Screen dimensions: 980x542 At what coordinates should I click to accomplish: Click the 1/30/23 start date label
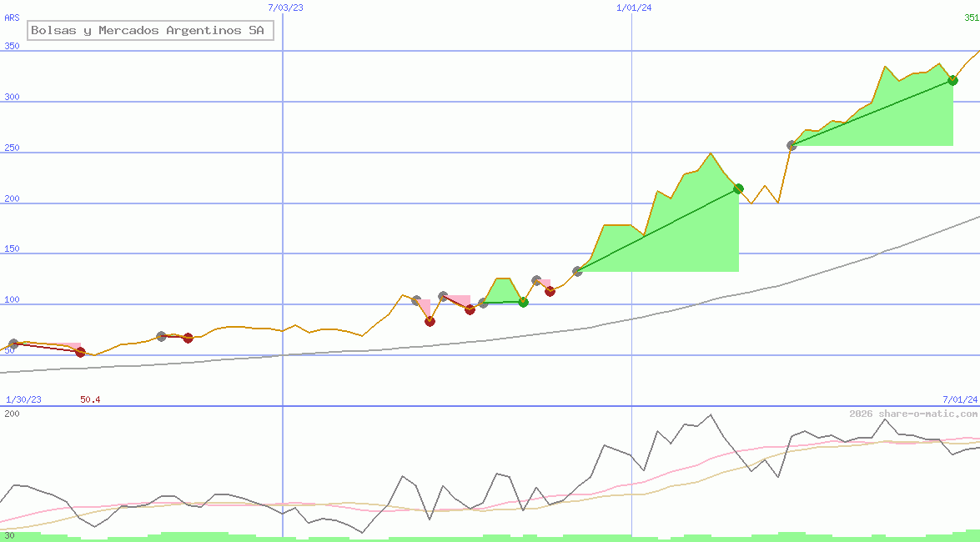coord(23,400)
